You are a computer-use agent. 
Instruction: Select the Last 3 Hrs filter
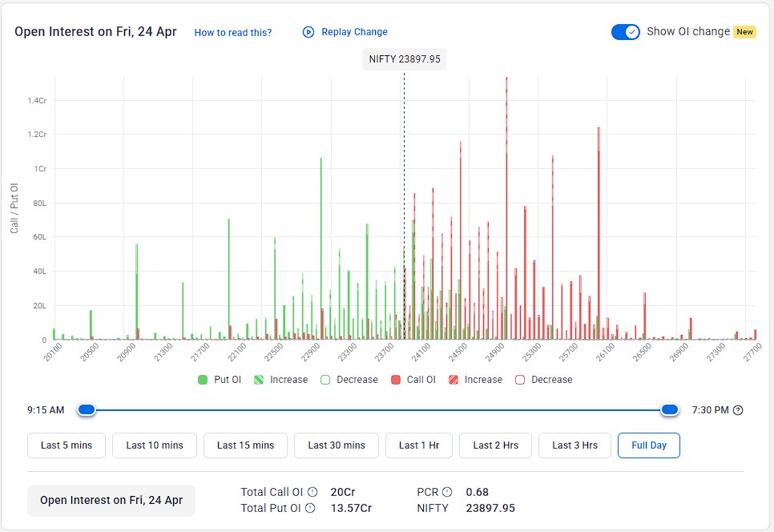pos(574,445)
